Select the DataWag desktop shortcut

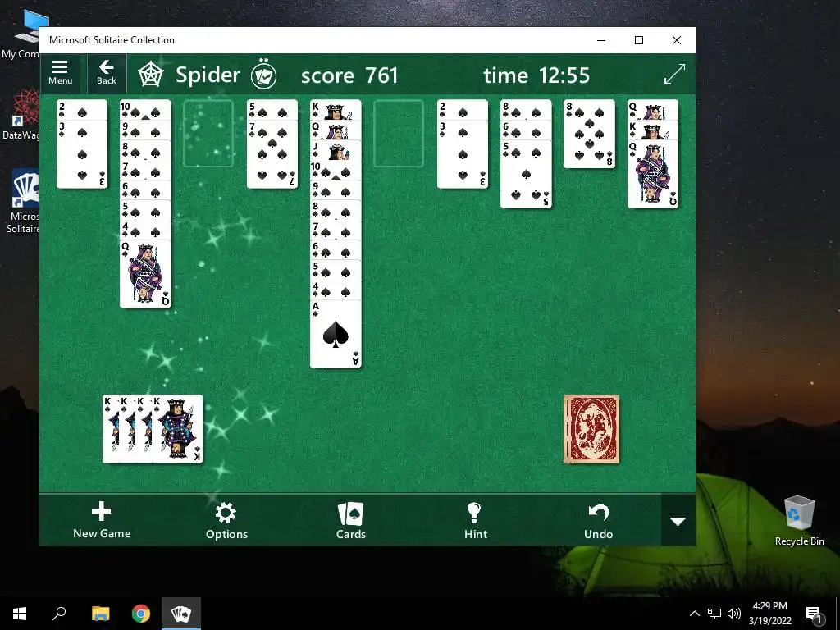pos(21,115)
